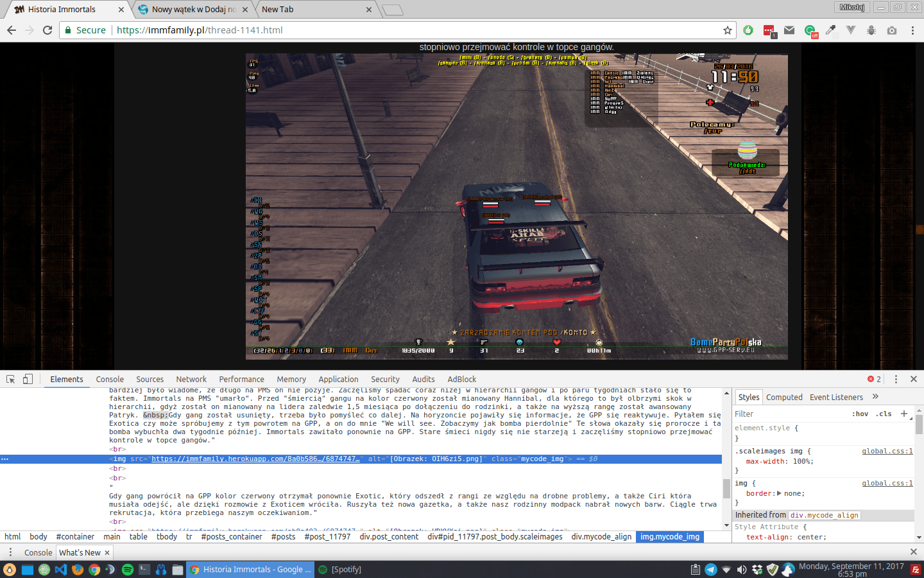Click the Styles filter input field

(x=789, y=414)
